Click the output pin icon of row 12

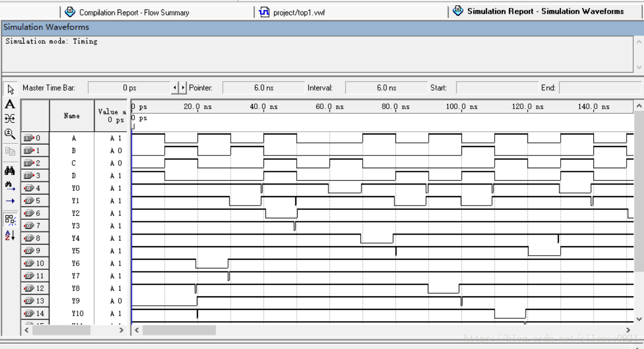(29, 288)
